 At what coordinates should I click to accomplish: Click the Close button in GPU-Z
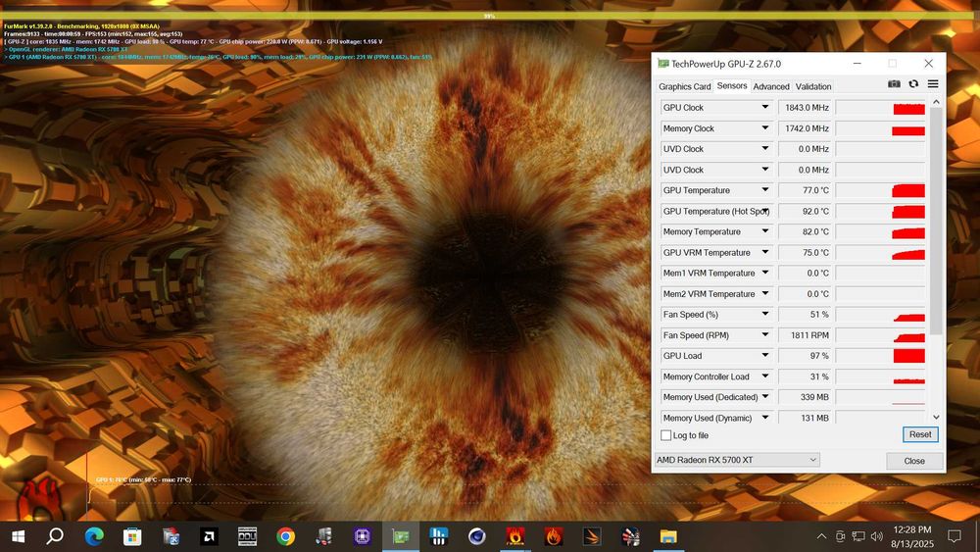[913, 460]
